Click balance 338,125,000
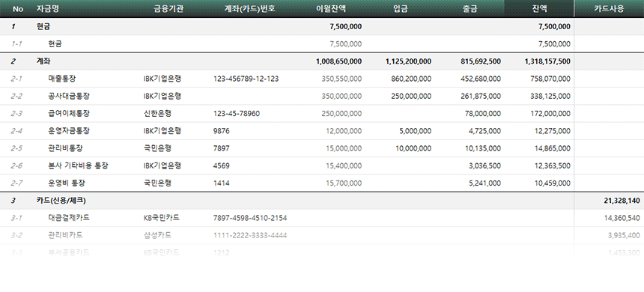 click(550, 96)
